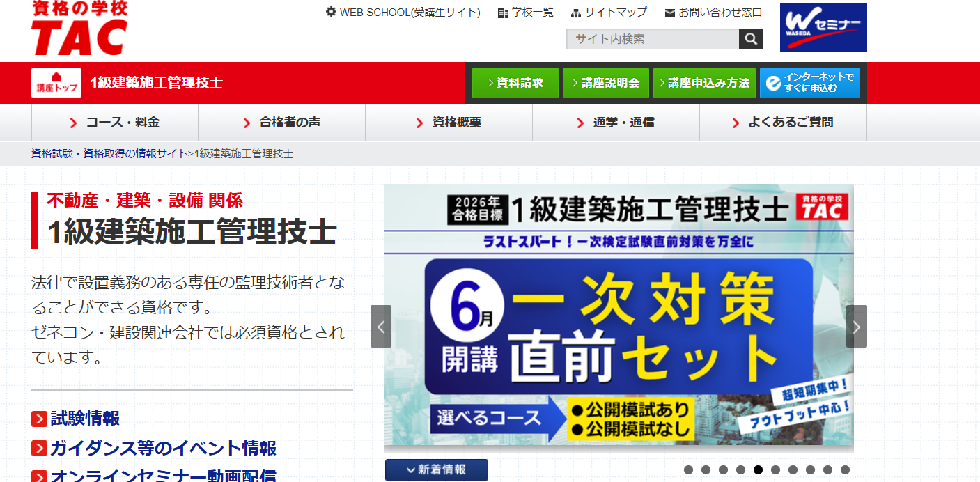This screenshot has width=980, height=482.
Task: Click the magnifier search button
Action: 751,39
